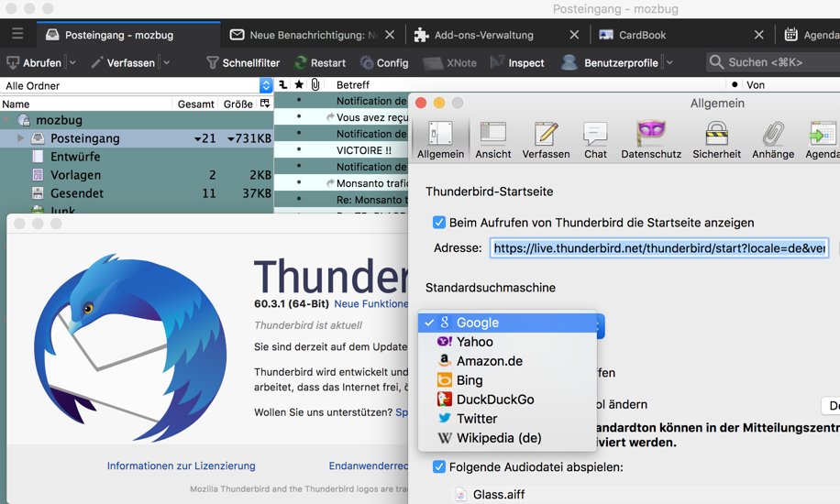The image size is (840, 504).
Task: Choose Twitter in search engine list
Action: [x=507, y=419]
